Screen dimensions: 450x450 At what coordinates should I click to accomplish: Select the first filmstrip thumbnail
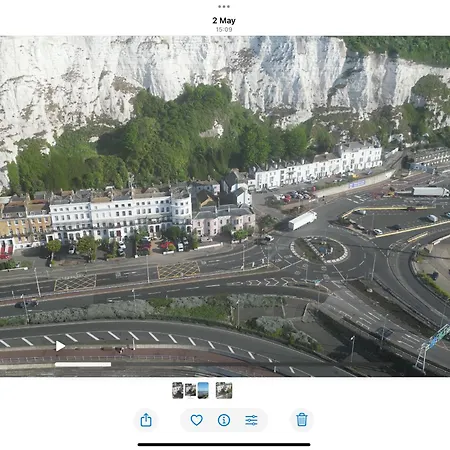(178, 390)
